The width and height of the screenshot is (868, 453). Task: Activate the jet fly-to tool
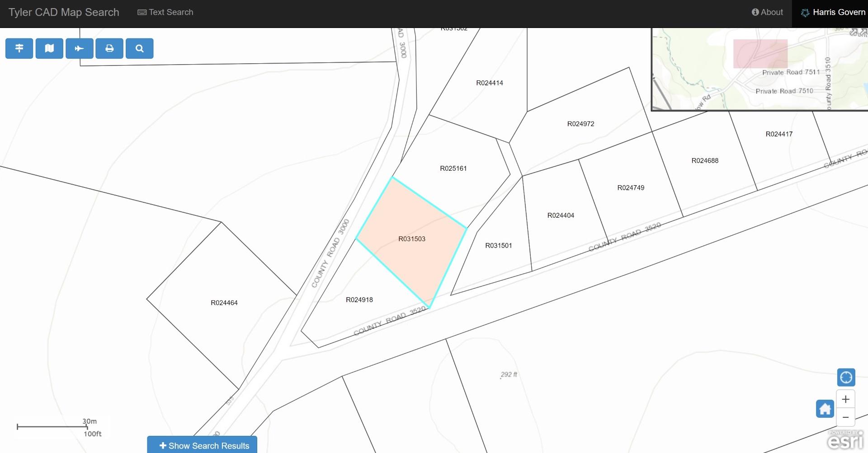[79, 48]
